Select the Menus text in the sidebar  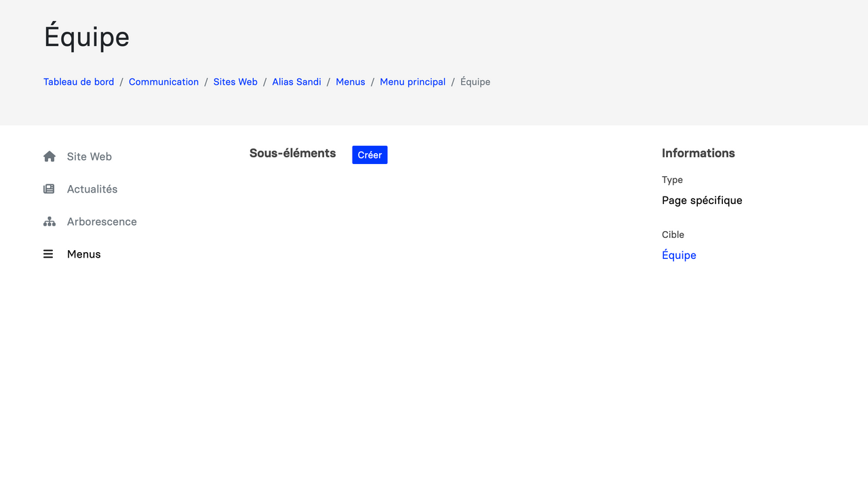point(84,254)
